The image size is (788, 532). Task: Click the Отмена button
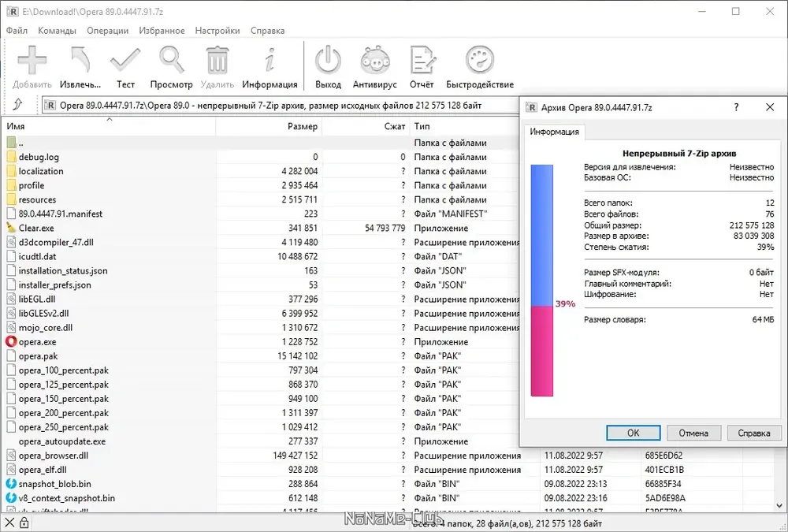693,433
